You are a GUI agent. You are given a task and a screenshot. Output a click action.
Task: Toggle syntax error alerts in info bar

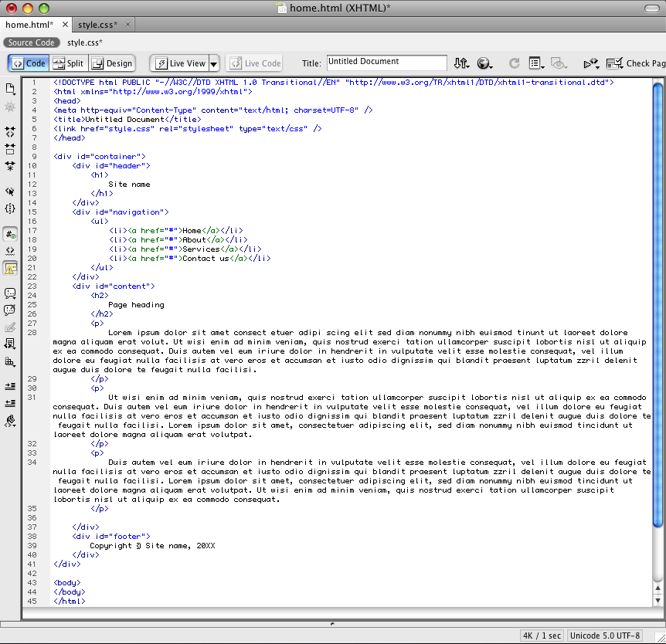click(10, 268)
